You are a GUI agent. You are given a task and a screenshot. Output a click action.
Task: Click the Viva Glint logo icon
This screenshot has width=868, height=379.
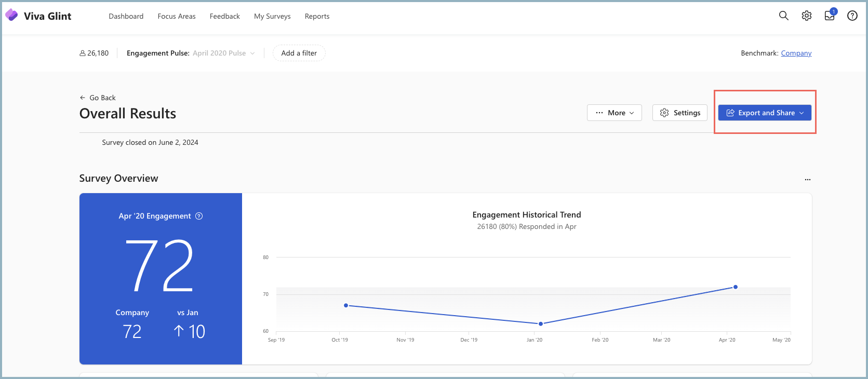[x=11, y=16]
